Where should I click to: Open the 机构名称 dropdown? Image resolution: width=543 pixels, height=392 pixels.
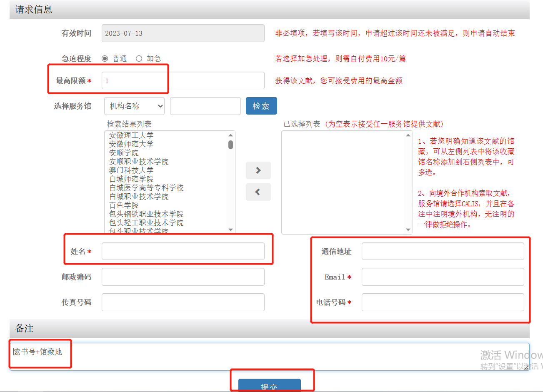134,106
